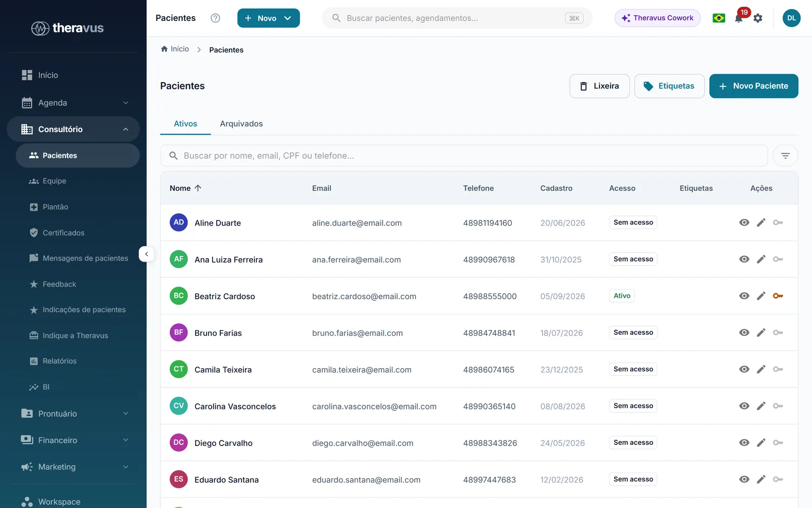Select the Ativos tab

pyautogui.click(x=185, y=123)
